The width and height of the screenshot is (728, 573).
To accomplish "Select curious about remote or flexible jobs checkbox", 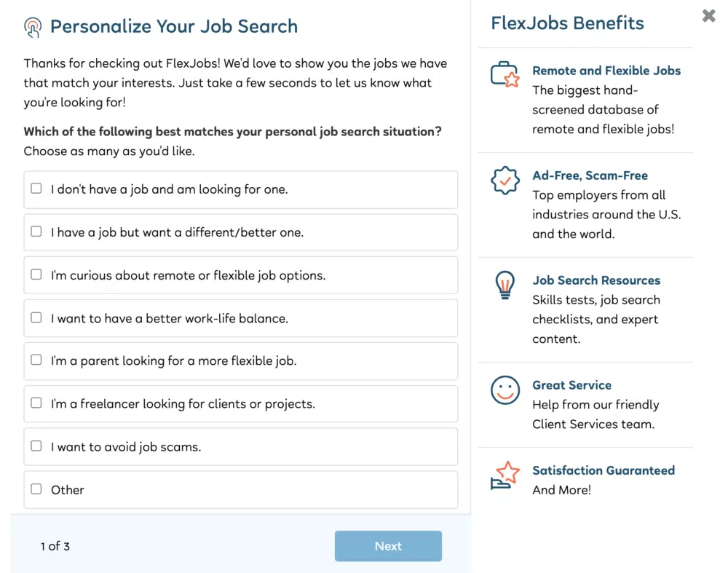I will pyautogui.click(x=36, y=274).
